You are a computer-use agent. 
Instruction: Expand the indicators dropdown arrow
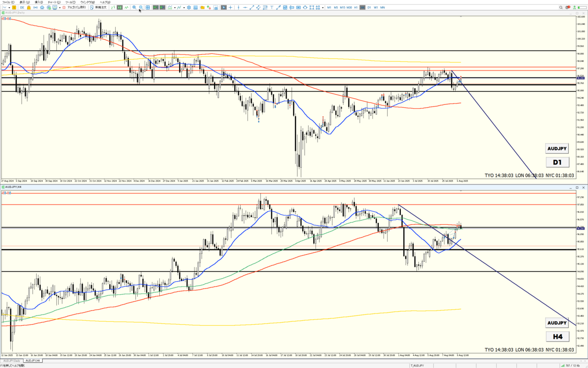coord(175,8)
